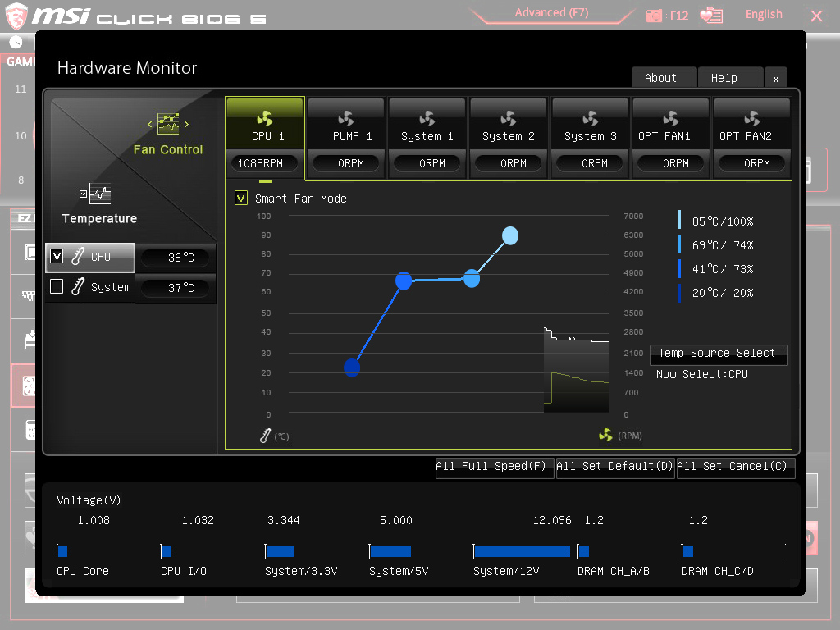Viewport: 840px width, 630px height.
Task: Click the Now Select:CPU text
Action: tap(702, 374)
